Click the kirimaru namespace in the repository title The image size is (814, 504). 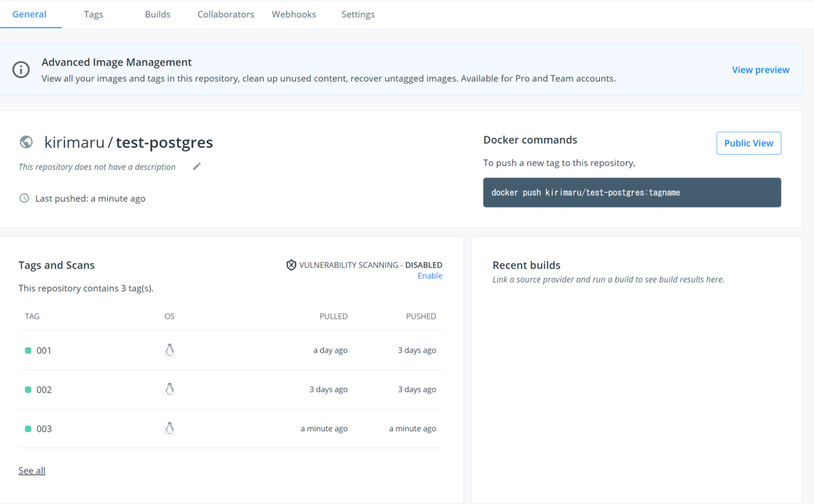(x=75, y=142)
